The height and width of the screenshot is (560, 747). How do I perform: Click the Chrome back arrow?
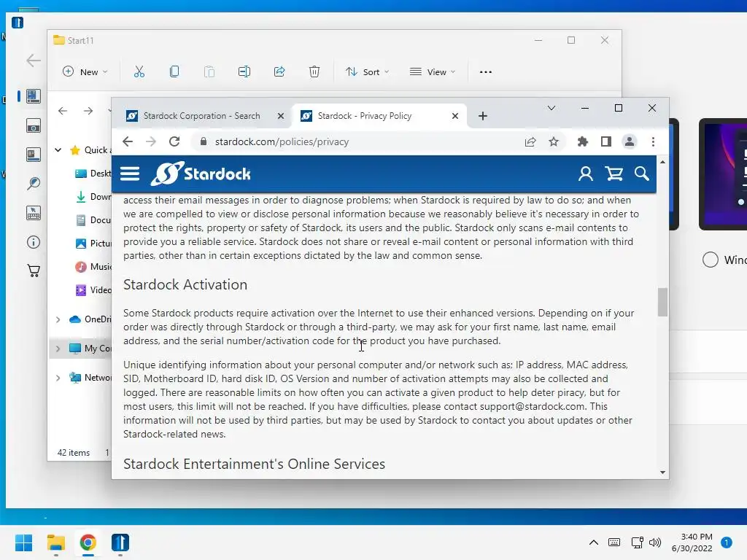point(127,141)
